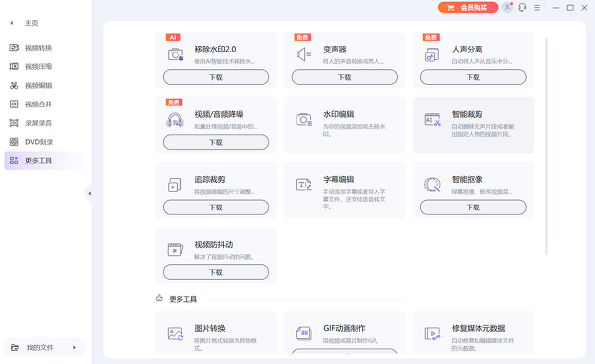The image size is (595, 364).
Task: Open the customer support headset icon
Action: 522,8
